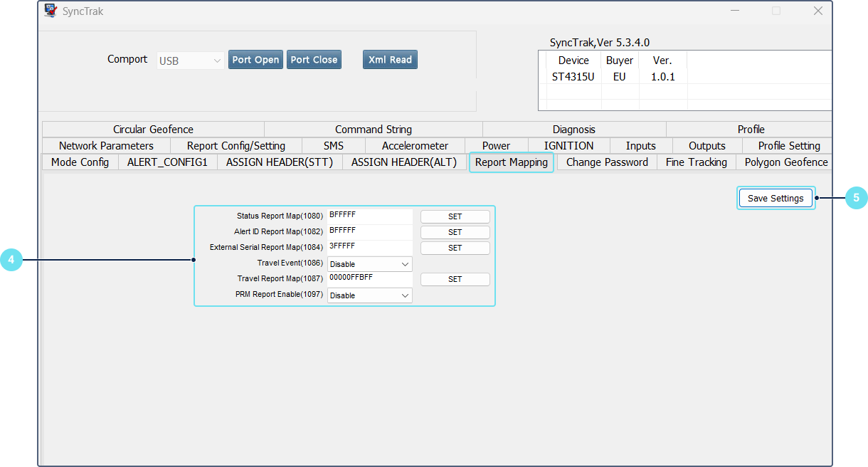
Task: Expand the PRM Report Enable(1097) dropdown
Action: click(x=369, y=295)
